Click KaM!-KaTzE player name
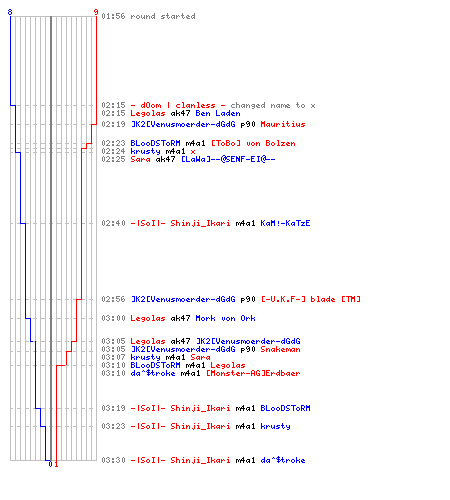The width and height of the screenshot is (450, 500). coord(285,223)
